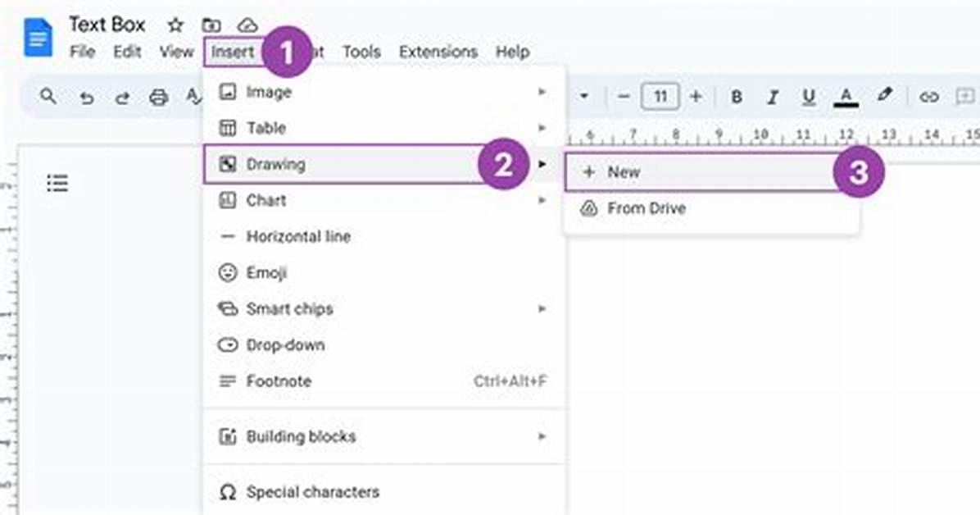Open the highlight color pen tool
The width and height of the screenshot is (980, 515).
tap(884, 95)
